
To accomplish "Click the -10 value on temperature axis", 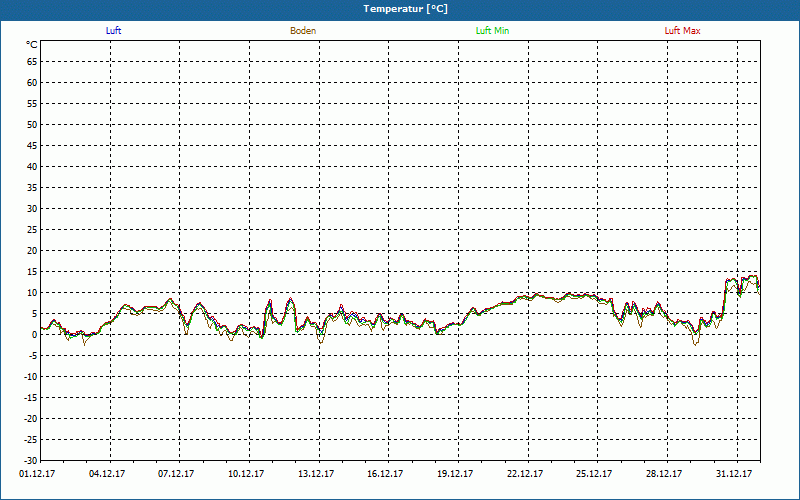I will [x=31, y=377].
